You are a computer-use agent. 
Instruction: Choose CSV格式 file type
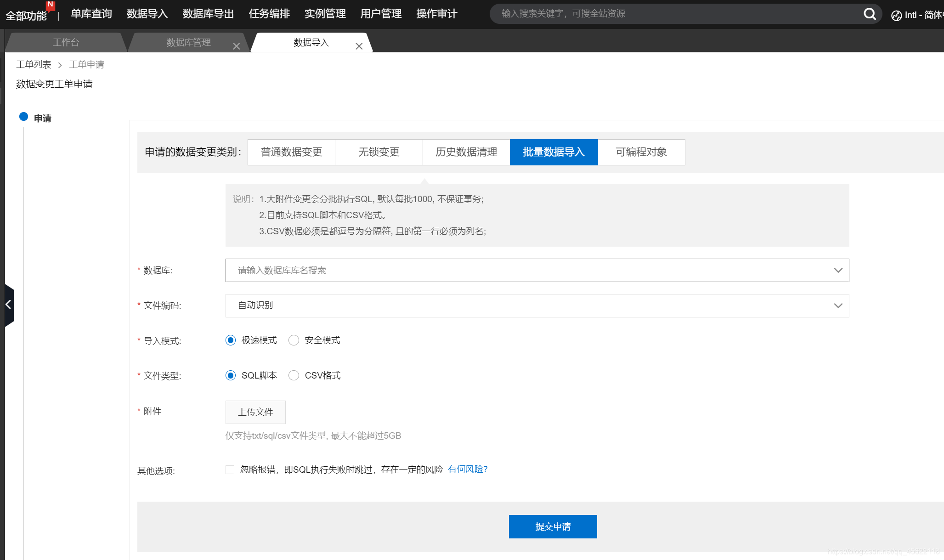[294, 376]
